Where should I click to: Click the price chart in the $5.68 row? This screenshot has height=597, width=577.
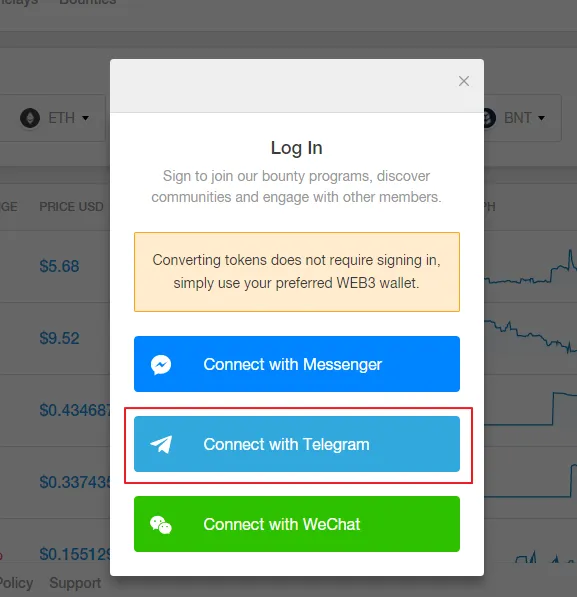click(x=531, y=267)
